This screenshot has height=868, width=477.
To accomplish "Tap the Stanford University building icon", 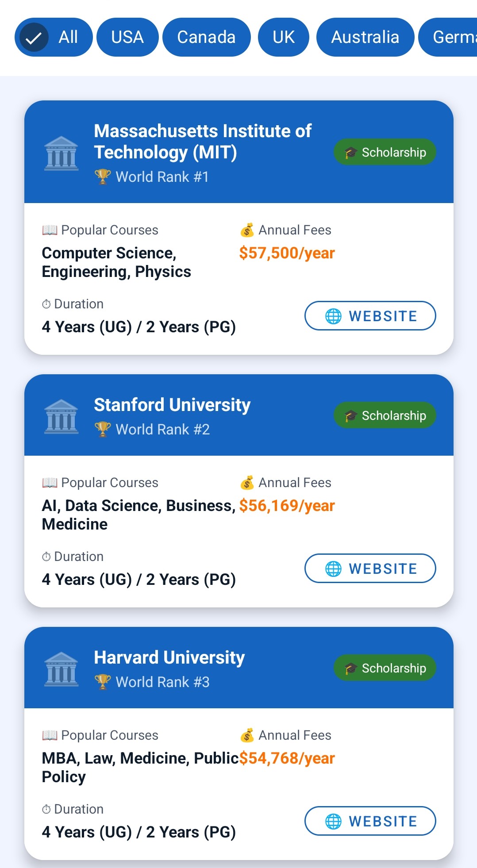I will (x=62, y=416).
